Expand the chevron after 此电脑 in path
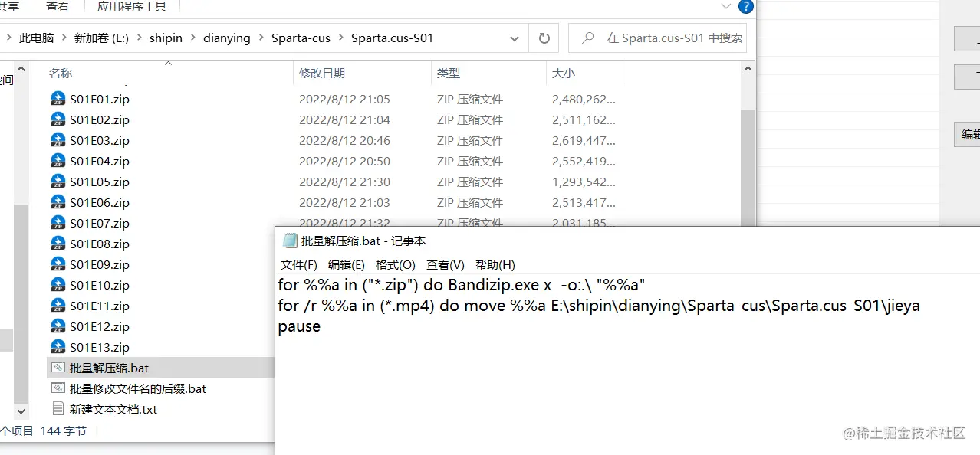The height and width of the screenshot is (455, 980). (64, 38)
